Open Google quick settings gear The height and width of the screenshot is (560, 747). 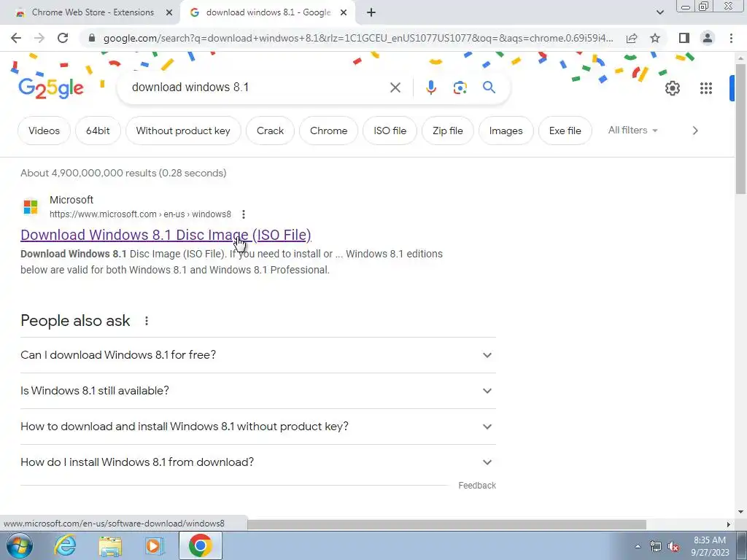click(x=672, y=88)
